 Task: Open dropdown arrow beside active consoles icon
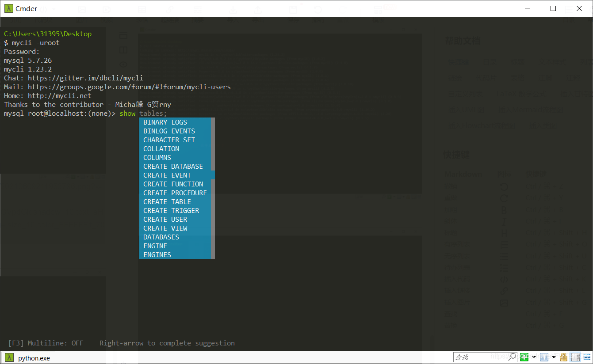click(554, 357)
